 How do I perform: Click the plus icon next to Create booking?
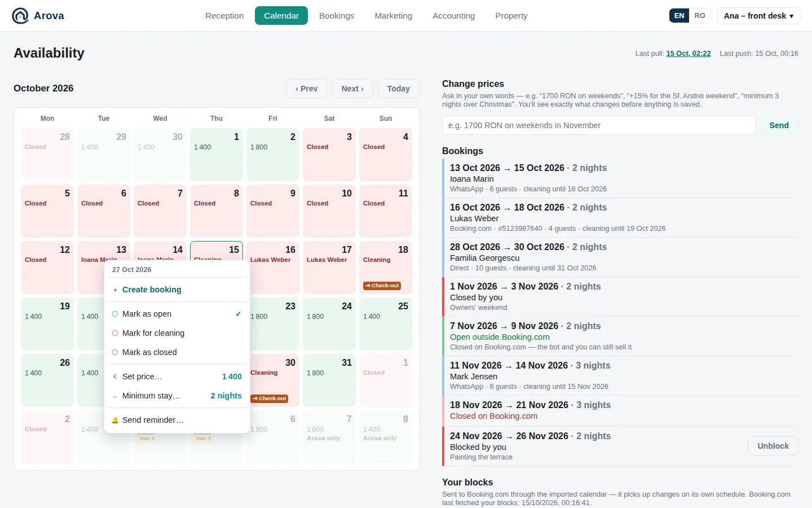click(115, 290)
